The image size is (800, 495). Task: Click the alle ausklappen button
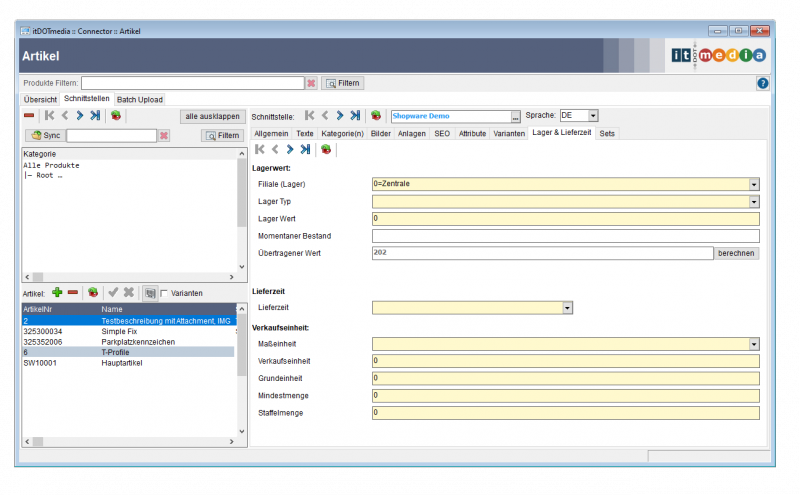[x=212, y=116]
